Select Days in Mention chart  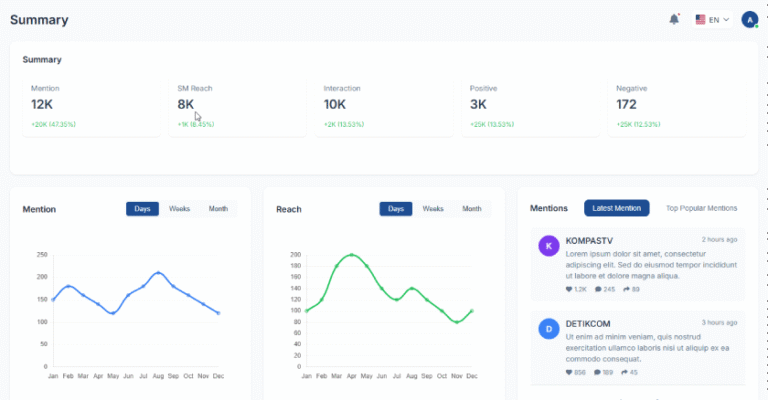click(x=143, y=209)
